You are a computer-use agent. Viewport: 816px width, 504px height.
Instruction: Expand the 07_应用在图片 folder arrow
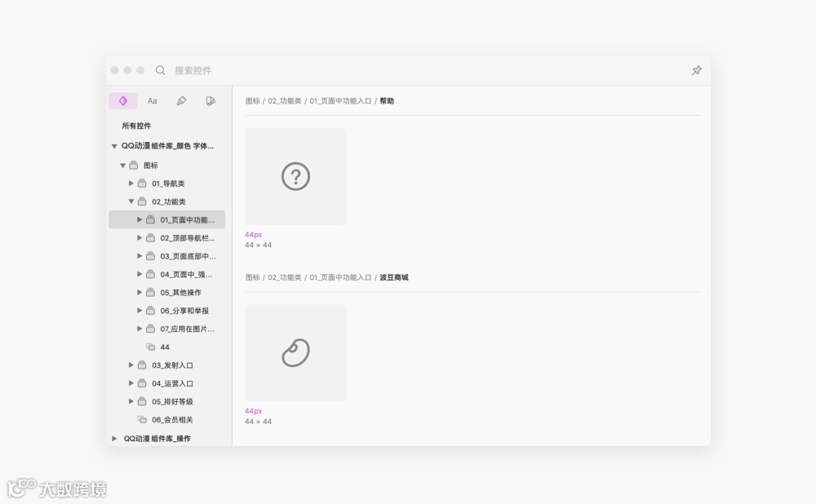[140, 329]
